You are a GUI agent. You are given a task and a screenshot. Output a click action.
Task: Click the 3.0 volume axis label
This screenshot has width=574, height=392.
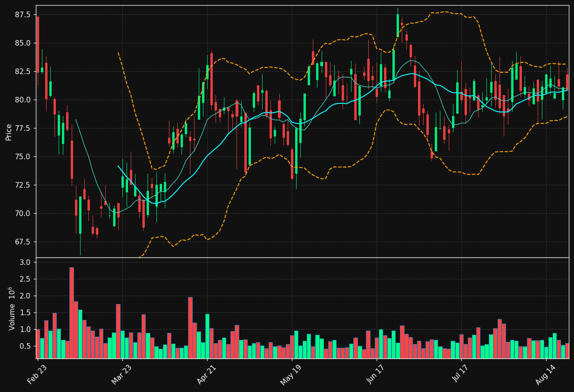(x=26, y=263)
